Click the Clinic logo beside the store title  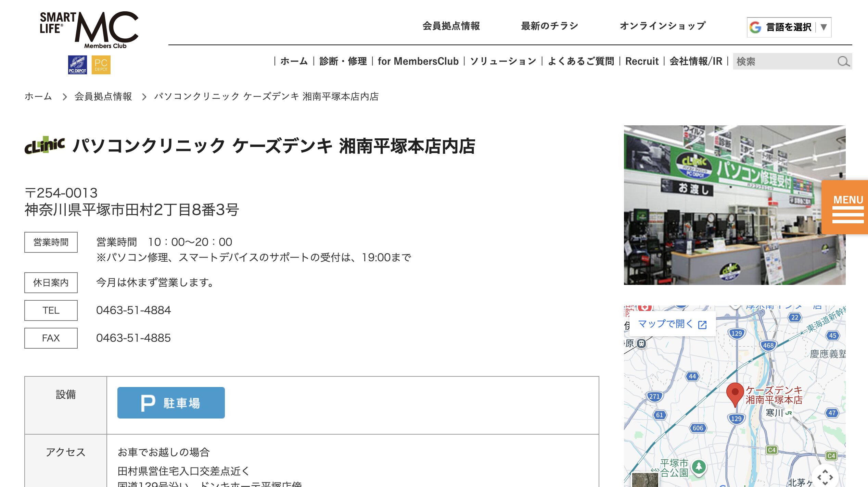[45, 146]
